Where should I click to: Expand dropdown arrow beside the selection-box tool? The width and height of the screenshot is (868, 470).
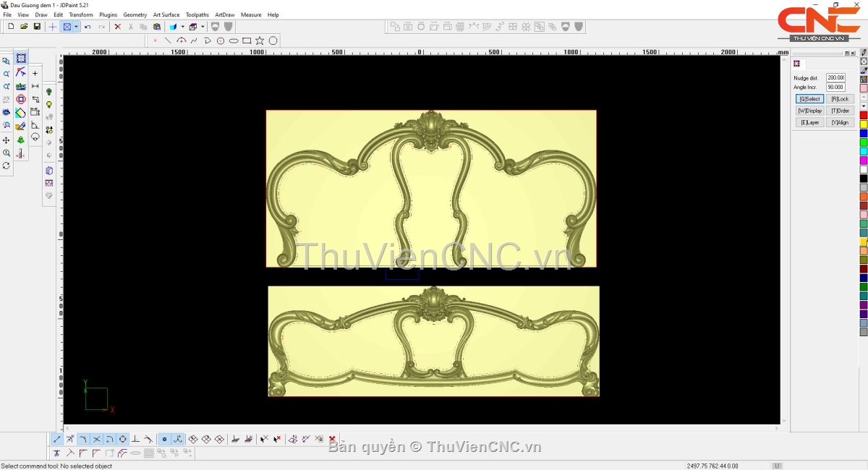coord(76,27)
